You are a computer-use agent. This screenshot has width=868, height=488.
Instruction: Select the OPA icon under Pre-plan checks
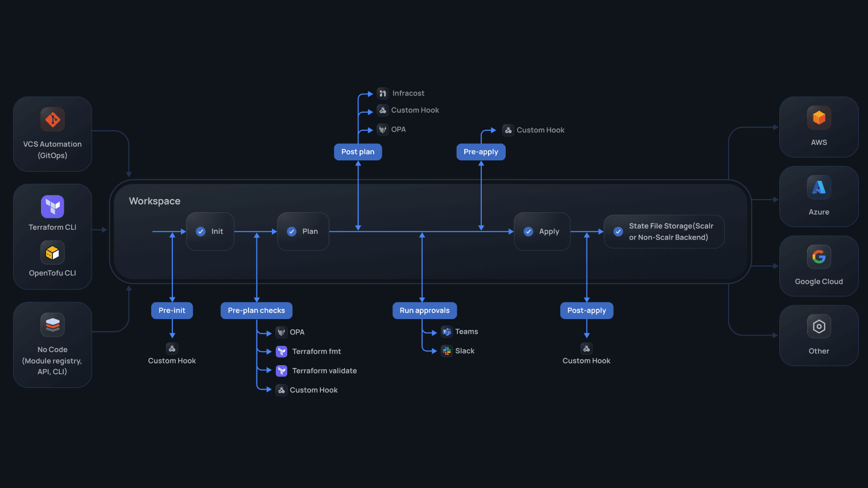coord(281,332)
